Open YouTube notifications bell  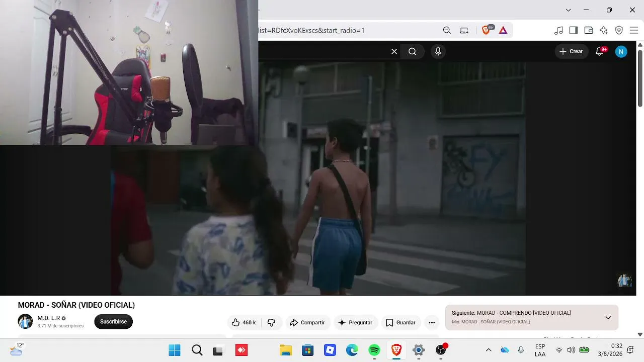[x=599, y=51]
